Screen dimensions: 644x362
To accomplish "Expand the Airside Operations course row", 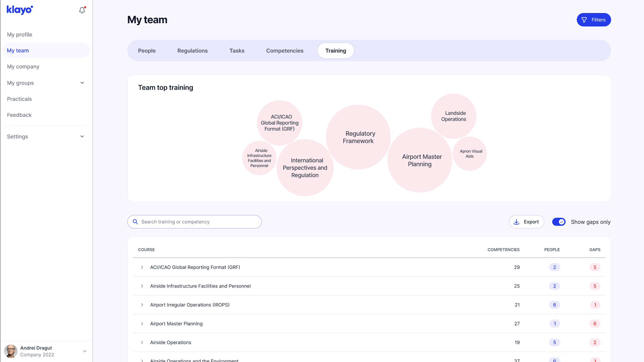I will click(142, 342).
